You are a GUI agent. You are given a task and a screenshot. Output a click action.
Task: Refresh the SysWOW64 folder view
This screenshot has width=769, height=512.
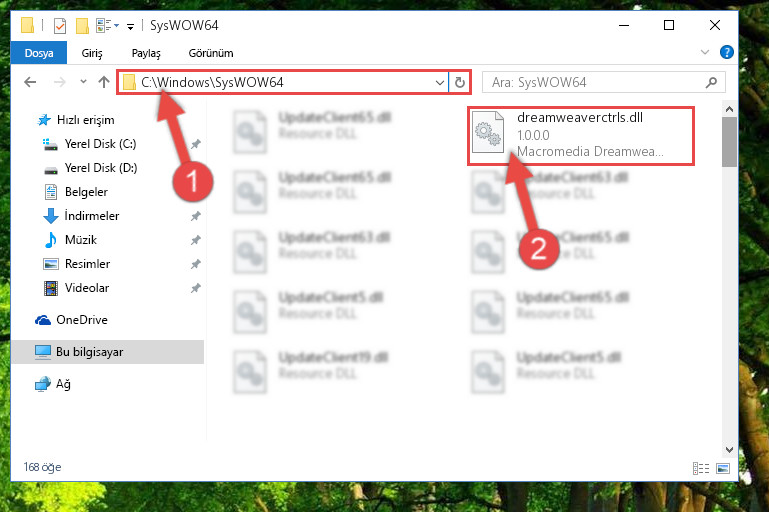(x=460, y=82)
